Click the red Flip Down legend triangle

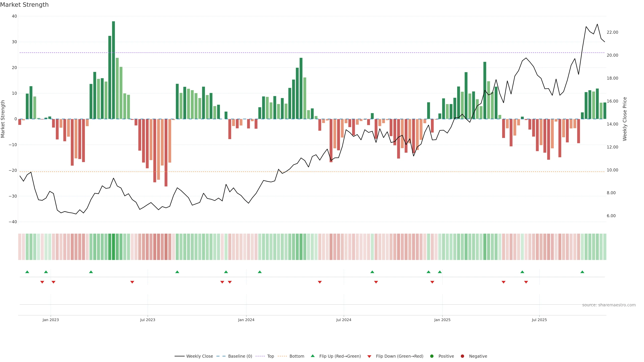pos(369,356)
